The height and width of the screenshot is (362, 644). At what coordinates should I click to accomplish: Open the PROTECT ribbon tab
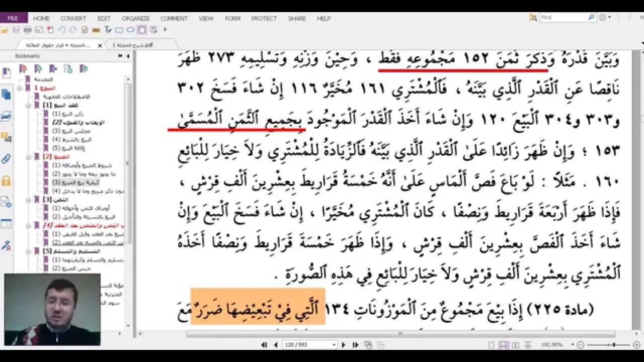[264, 18]
